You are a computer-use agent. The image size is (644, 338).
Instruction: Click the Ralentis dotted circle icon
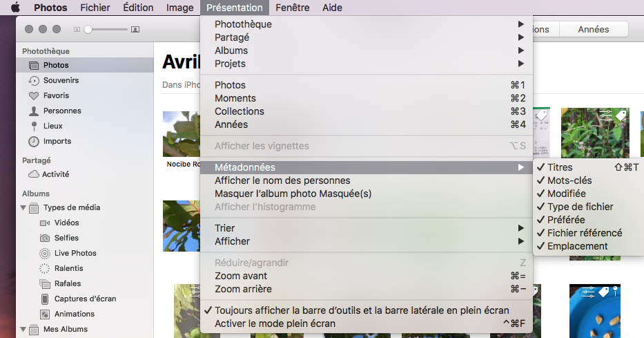pyautogui.click(x=44, y=268)
